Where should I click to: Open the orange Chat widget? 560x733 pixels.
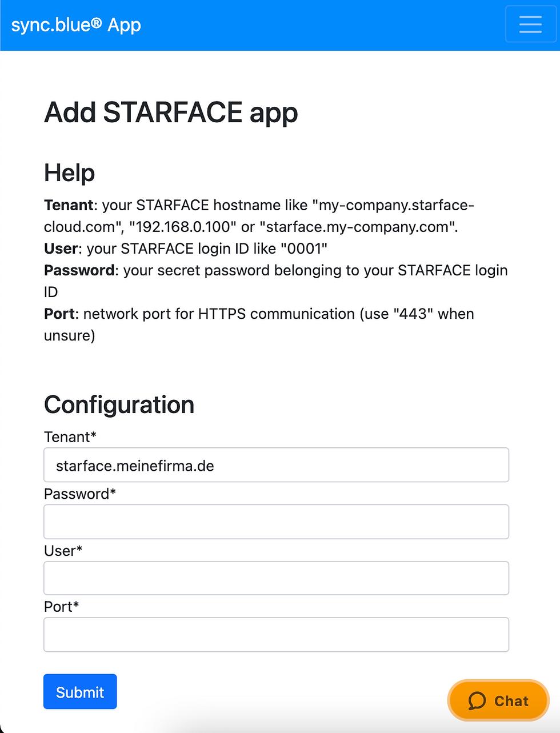pos(498,700)
